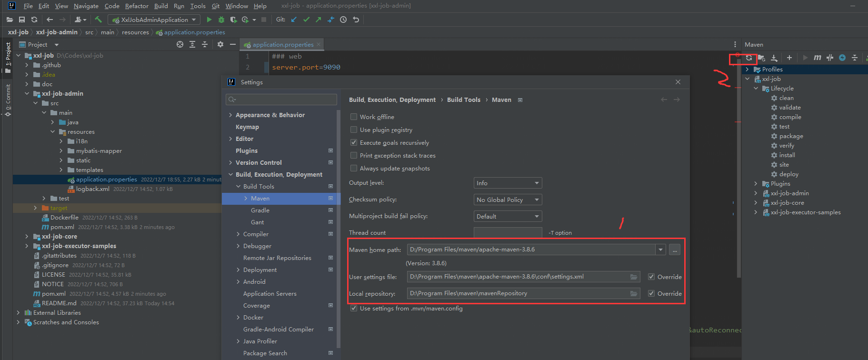Click install goal in Maven Lifecycle
The width and height of the screenshot is (868, 360).
coord(787,155)
